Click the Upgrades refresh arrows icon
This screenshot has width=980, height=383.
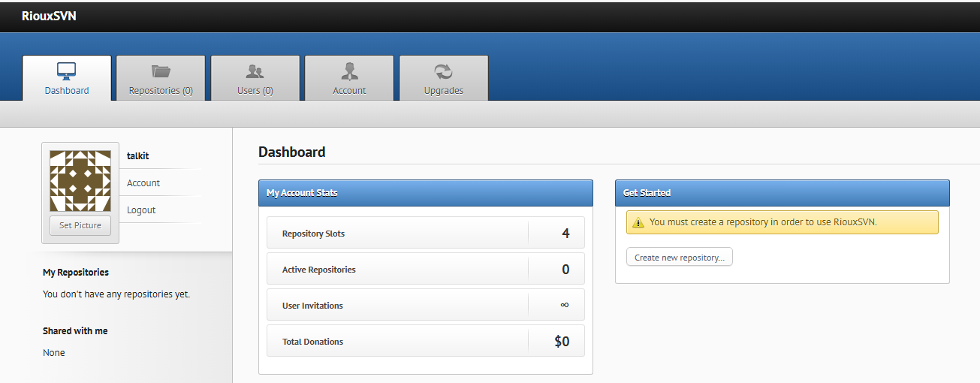(444, 71)
